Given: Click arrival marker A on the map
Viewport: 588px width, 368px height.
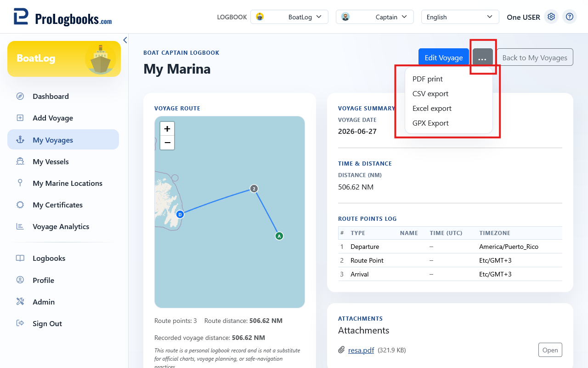Looking at the screenshot, I should [279, 236].
